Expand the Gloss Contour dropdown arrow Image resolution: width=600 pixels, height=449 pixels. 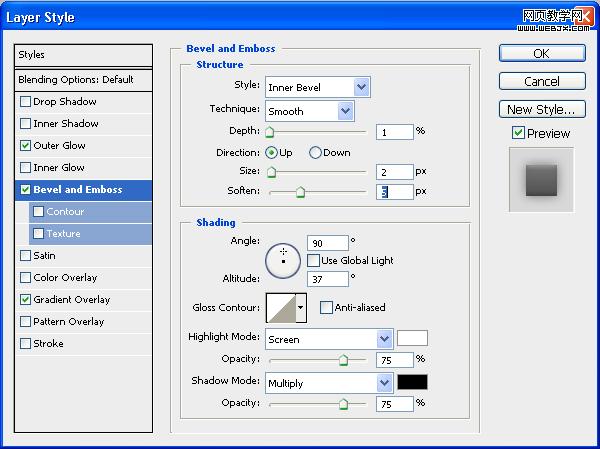301,308
